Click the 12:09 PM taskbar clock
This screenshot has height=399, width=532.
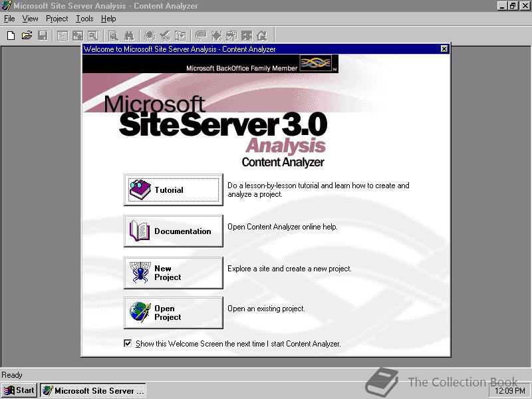click(510, 391)
